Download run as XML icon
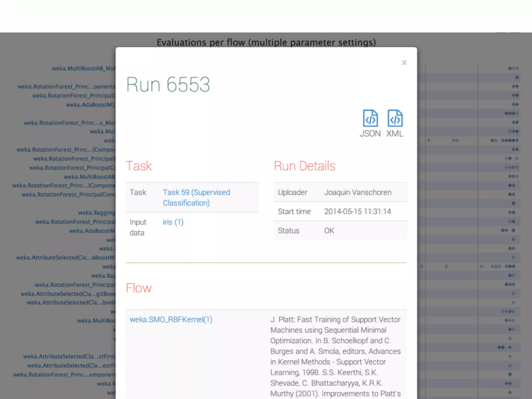The width and height of the screenshot is (532, 399). click(x=395, y=118)
